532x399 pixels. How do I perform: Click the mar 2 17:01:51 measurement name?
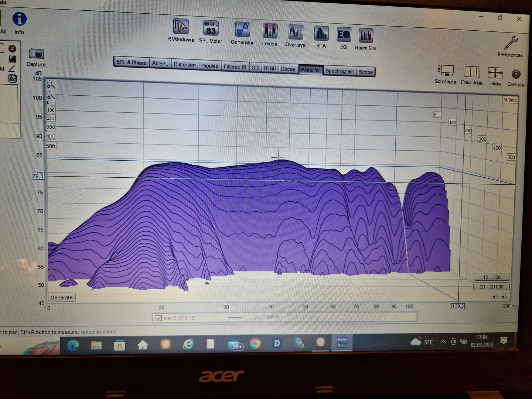(x=180, y=318)
